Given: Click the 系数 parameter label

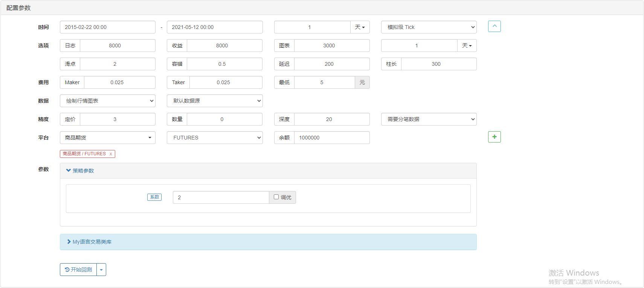Looking at the screenshot, I should [154, 197].
